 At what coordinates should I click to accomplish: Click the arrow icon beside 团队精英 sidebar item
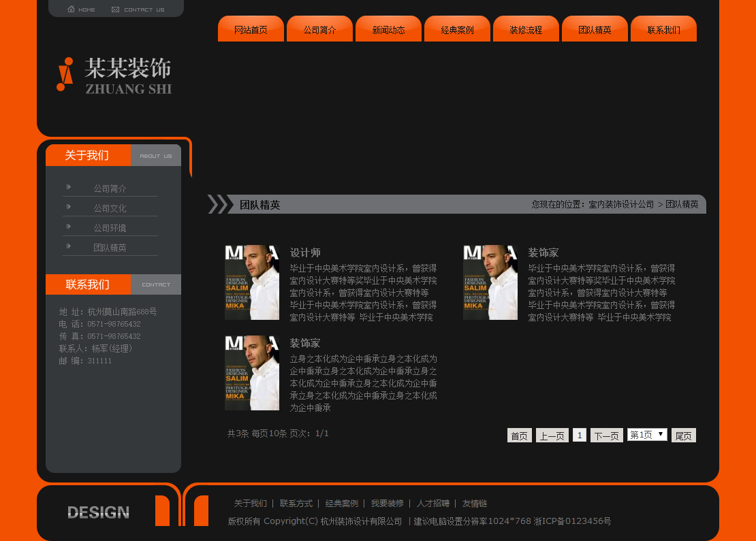70,248
